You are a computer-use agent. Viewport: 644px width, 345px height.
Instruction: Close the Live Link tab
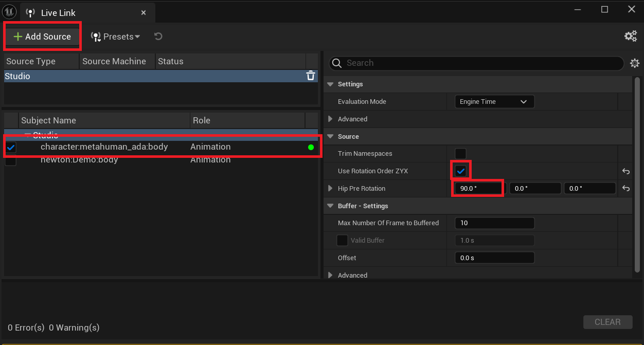(x=144, y=13)
